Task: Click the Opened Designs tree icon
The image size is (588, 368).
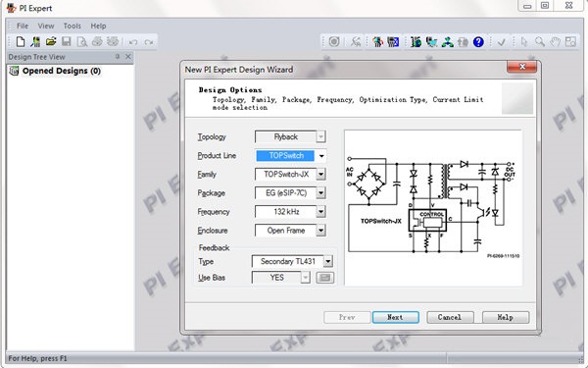Action: point(14,71)
